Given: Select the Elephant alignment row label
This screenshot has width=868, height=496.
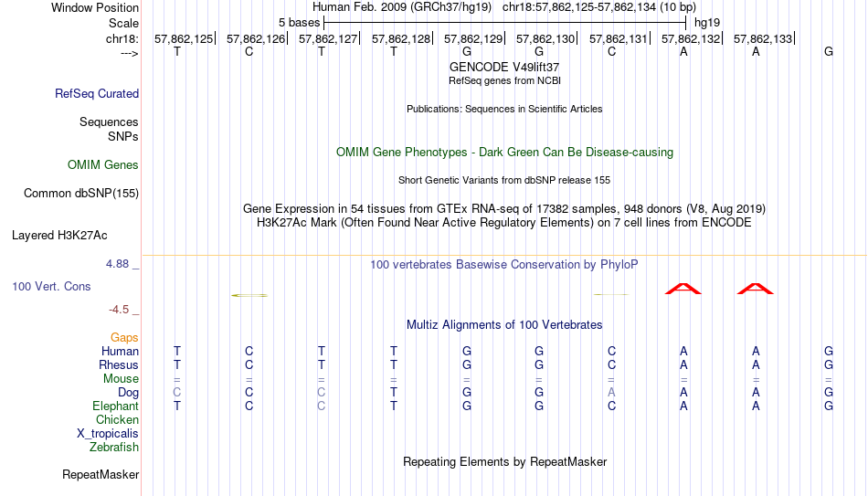Looking at the screenshot, I should coord(116,406).
